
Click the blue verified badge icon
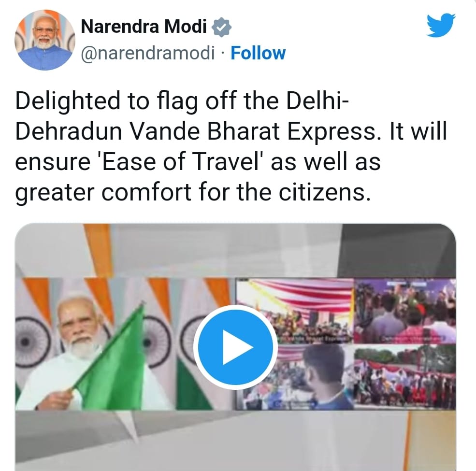click(222, 27)
